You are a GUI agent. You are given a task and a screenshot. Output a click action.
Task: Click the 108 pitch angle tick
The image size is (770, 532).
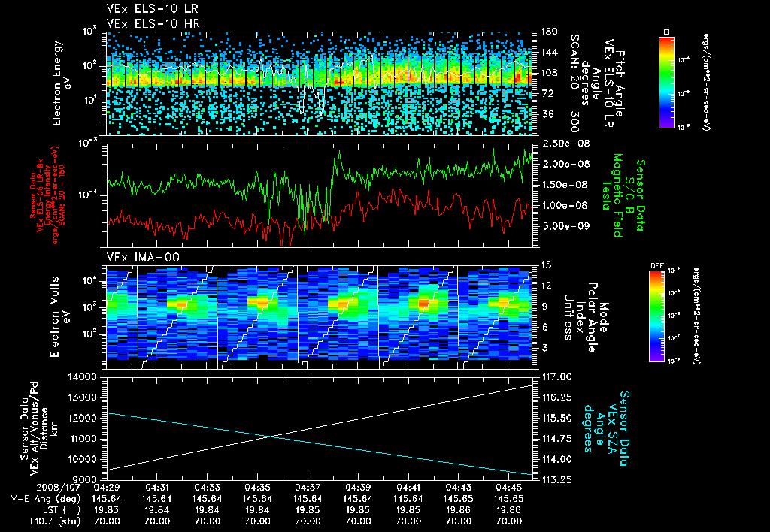click(x=549, y=73)
